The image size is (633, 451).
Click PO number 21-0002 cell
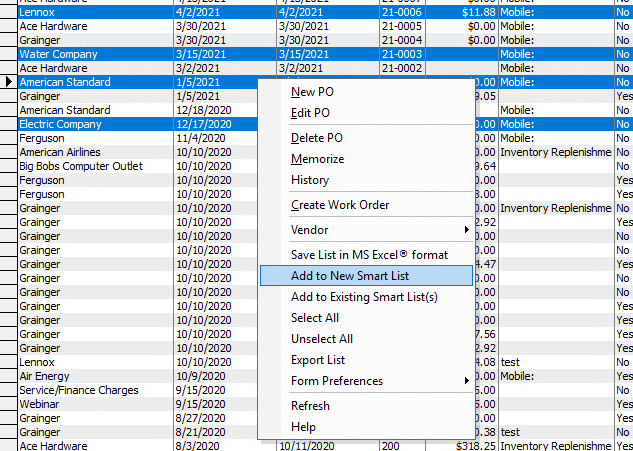tap(402, 68)
